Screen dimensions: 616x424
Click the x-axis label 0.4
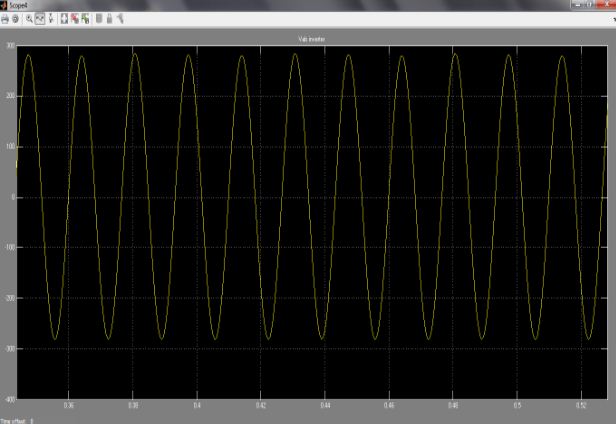pyautogui.click(x=197, y=406)
